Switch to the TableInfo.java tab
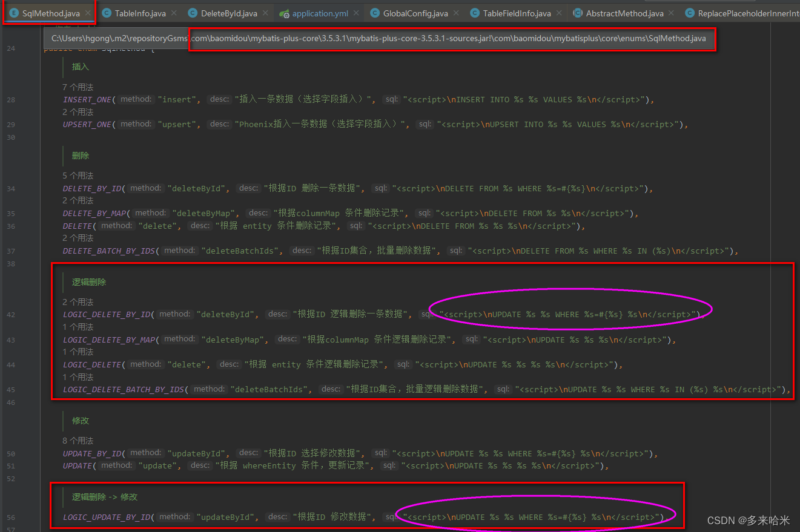The image size is (800, 532). coord(140,13)
